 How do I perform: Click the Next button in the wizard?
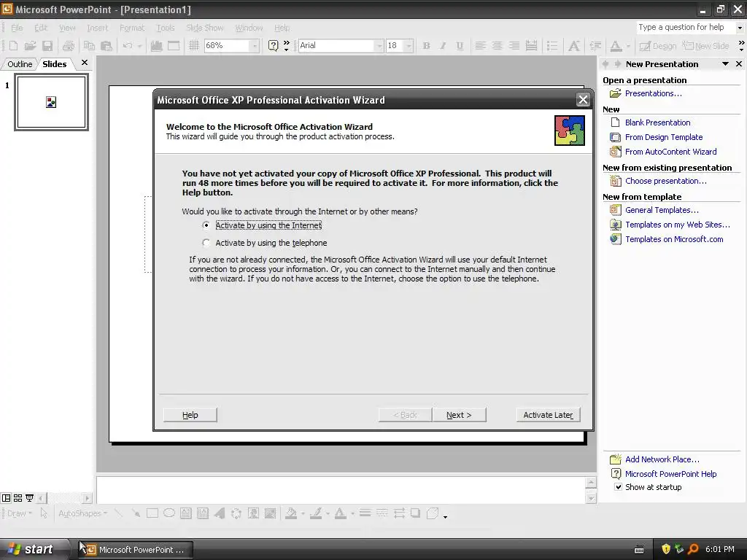tap(459, 415)
